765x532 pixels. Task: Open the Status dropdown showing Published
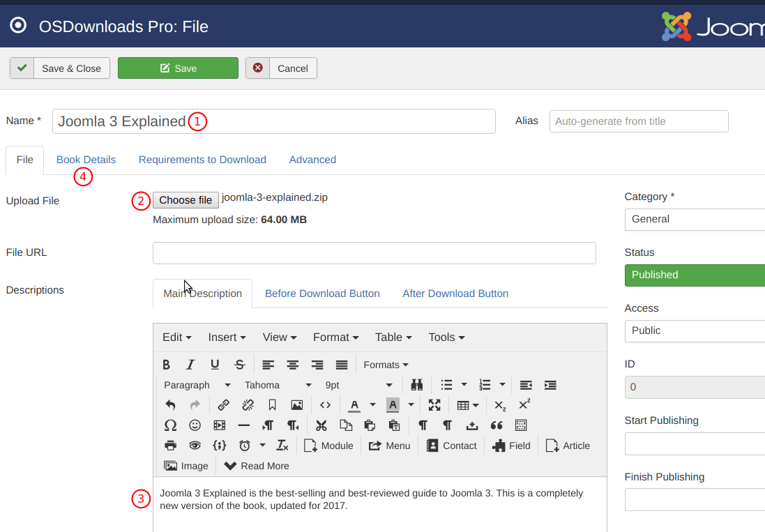click(695, 275)
